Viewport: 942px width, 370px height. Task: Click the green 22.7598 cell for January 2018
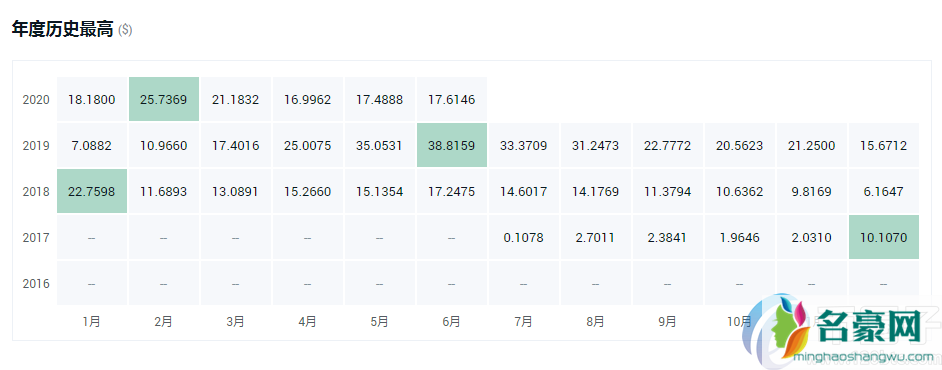(x=92, y=191)
